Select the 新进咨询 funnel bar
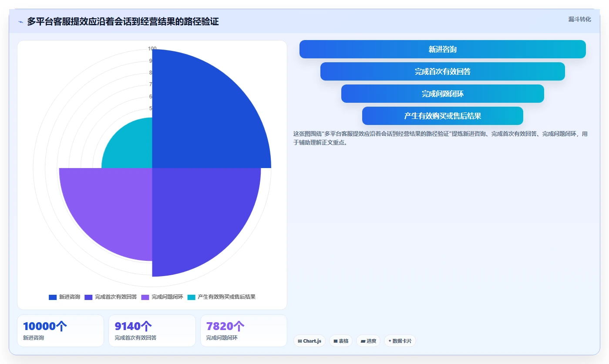 (442, 49)
